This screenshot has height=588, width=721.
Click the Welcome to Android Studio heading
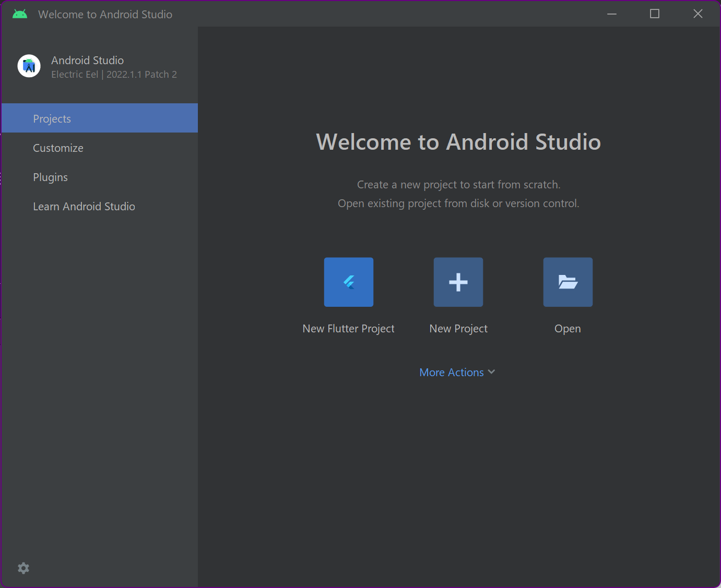[x=458, y=141]
